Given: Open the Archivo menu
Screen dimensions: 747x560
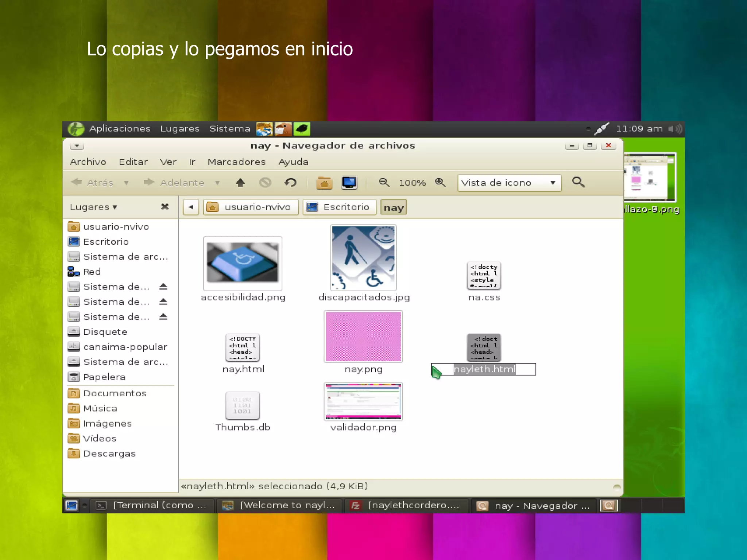Looking at the screenshot, I should tap(88, 162).
